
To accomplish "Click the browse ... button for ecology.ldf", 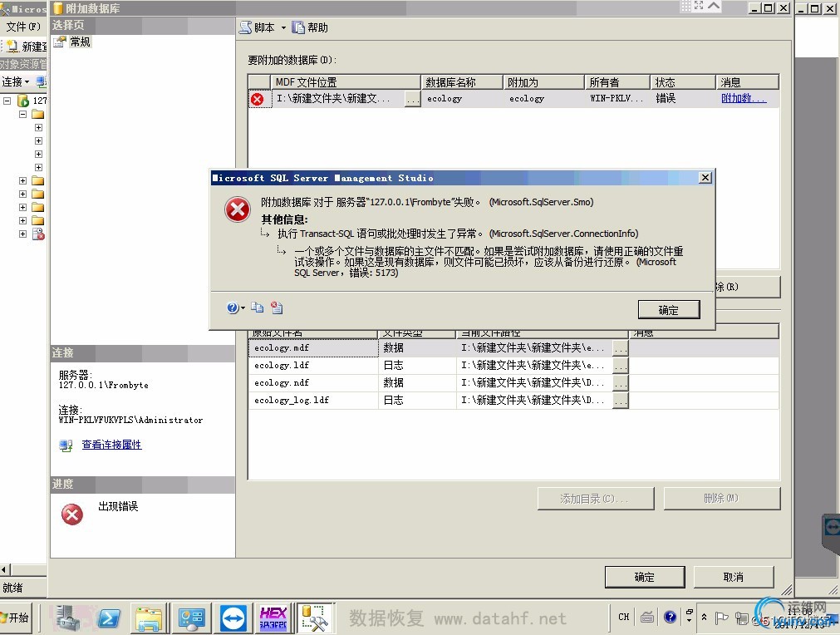I will (621, 366).
